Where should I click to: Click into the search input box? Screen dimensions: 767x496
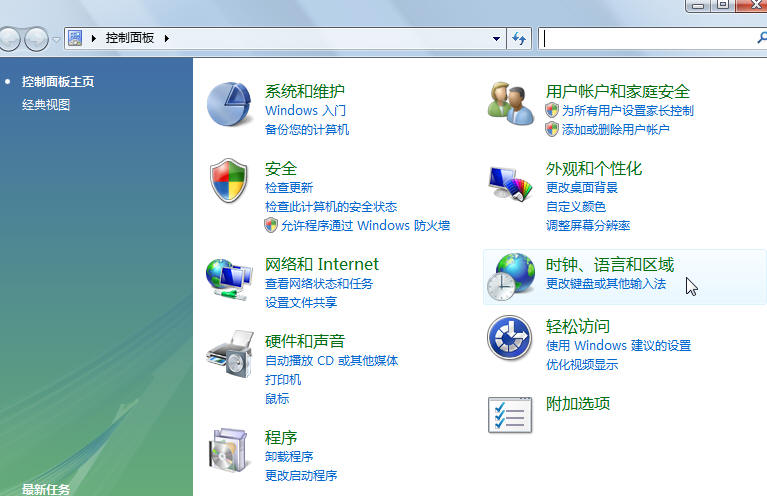(647, 38)
